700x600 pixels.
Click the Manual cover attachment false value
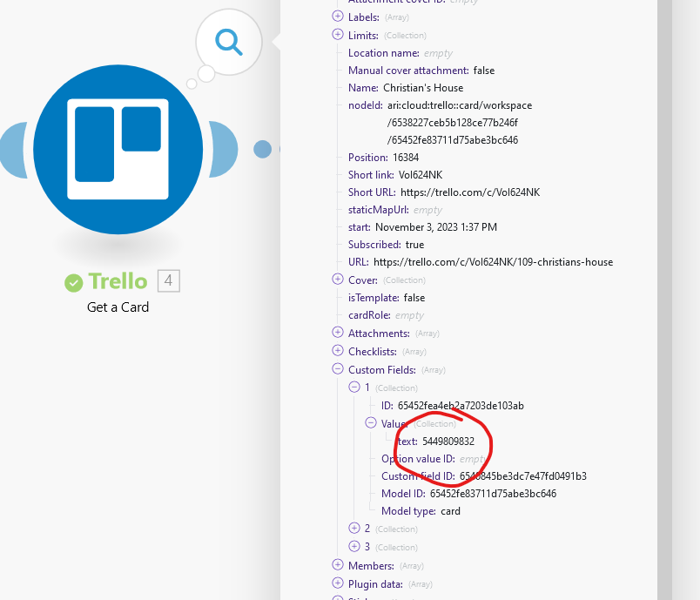[484, 71]
